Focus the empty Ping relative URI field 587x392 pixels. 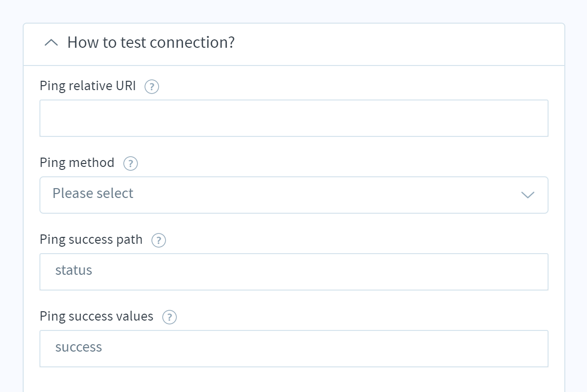(294, 118)
